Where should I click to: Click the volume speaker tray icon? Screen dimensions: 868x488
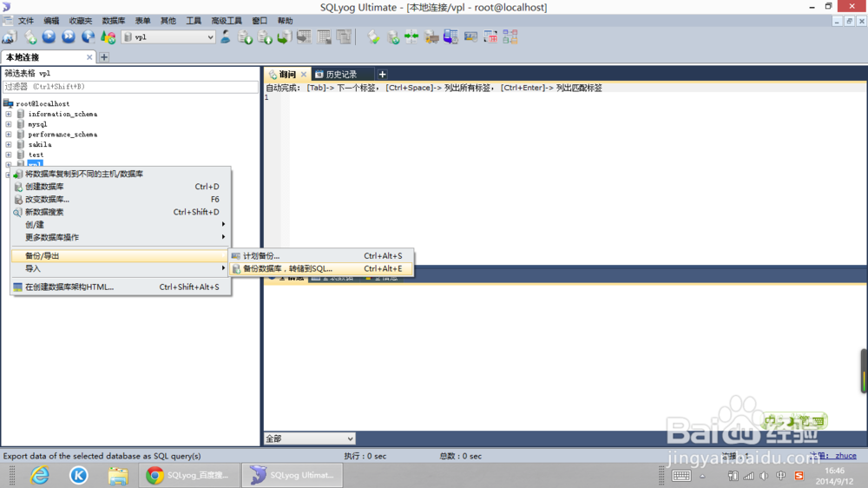point(765,476)
